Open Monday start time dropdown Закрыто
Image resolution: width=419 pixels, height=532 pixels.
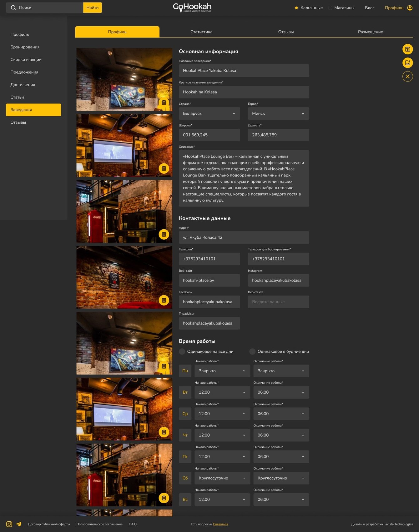[222, 371]
